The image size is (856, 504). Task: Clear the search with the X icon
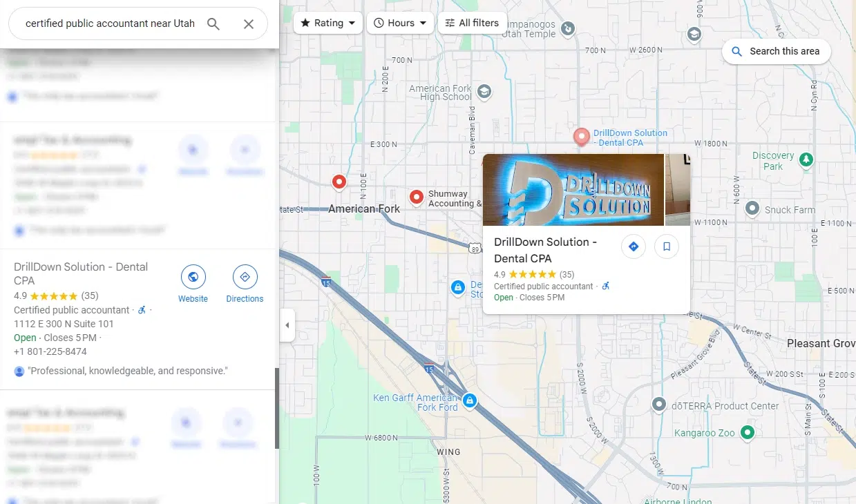[x=248, y=23]
